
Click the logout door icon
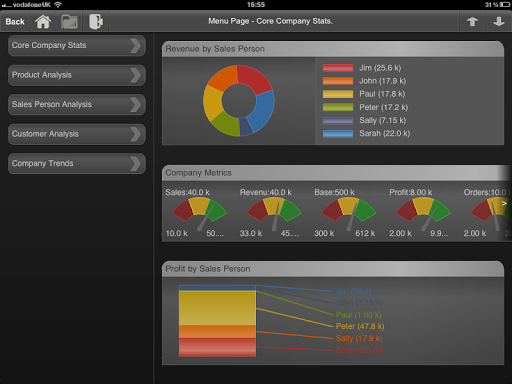pyautogui.click(x=96, y=22)
